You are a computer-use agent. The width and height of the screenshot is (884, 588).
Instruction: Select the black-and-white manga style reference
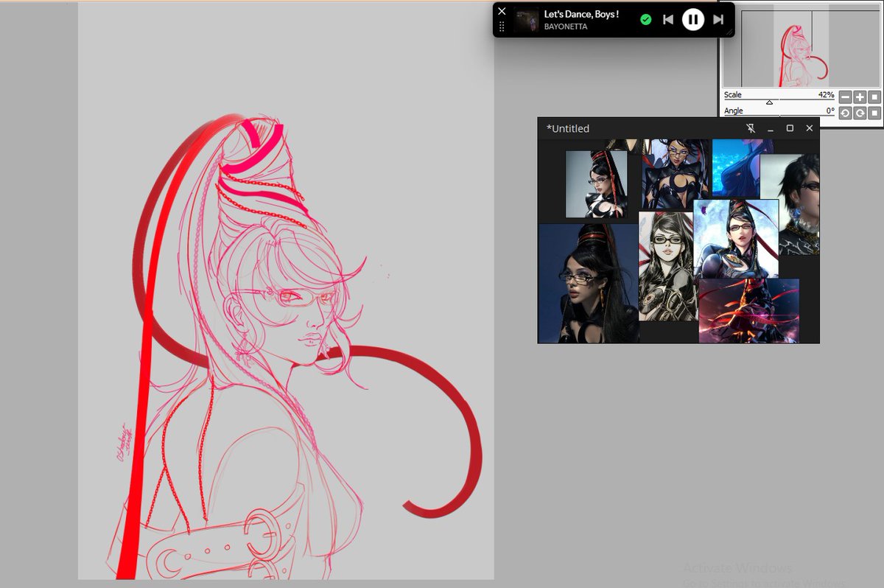666,266
